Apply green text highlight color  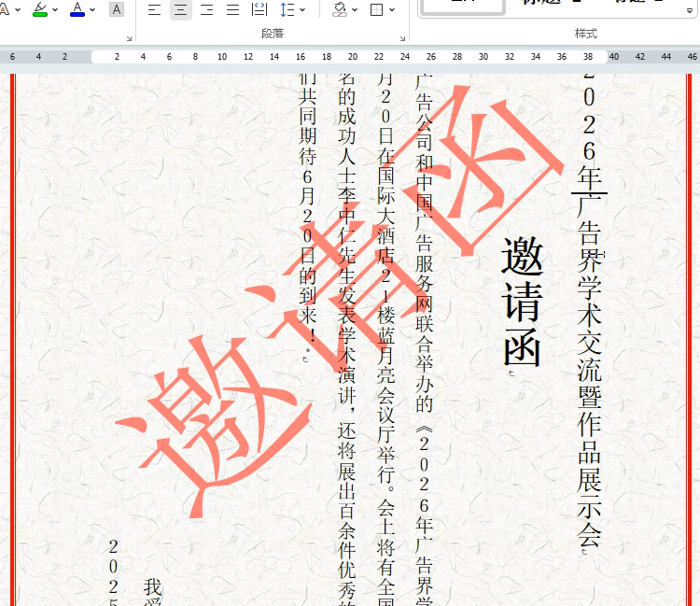pyautogui.click(x=40, y=9)
